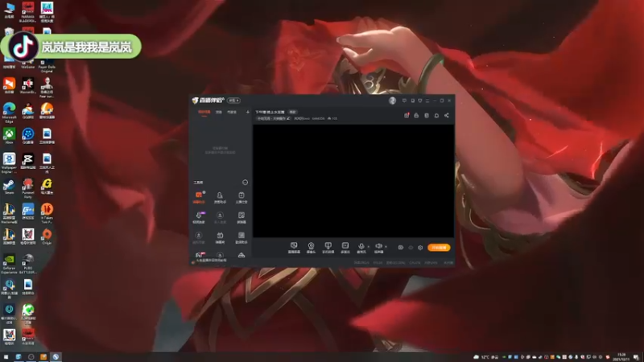Open the Microsoft Edge desktop shortcut

pos(9,113)
